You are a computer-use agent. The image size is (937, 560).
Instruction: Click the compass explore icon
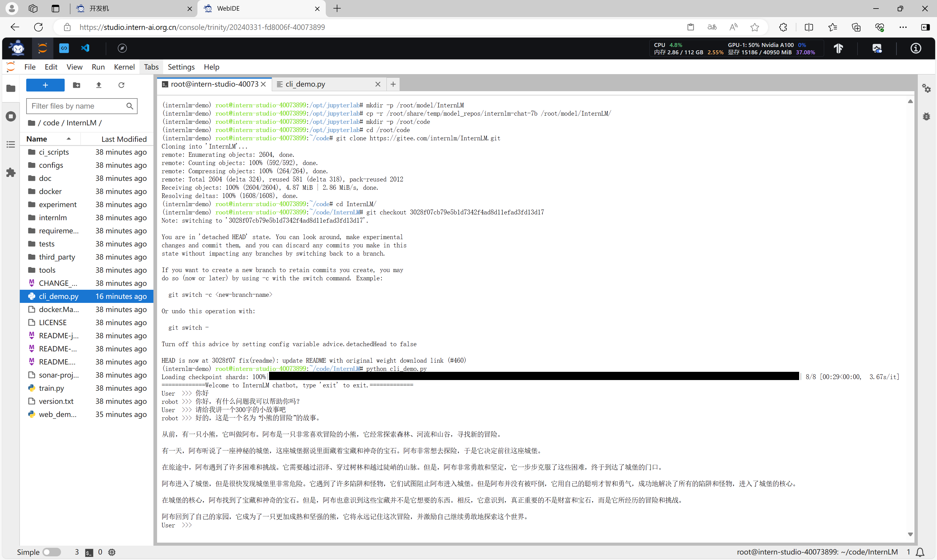pos(122,48)
